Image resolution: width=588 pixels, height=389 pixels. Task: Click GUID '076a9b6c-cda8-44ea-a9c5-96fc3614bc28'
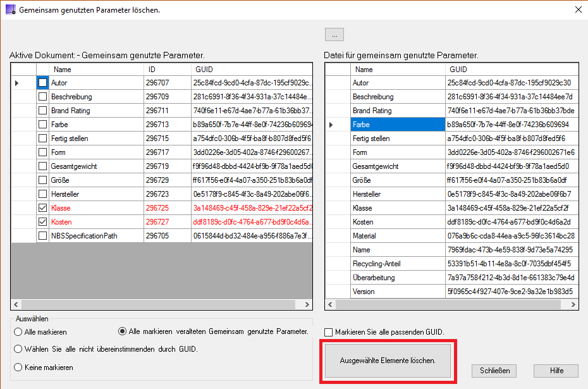(x=512, y=235)
